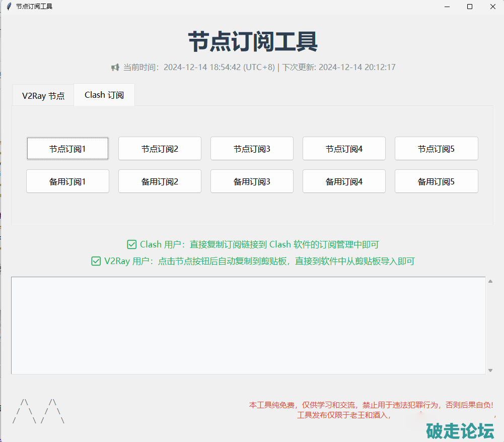Copy the 节点订阅2 subscription link
This screenshot has width=504, height=442.
pyautogui.click(x=160, y=149)
